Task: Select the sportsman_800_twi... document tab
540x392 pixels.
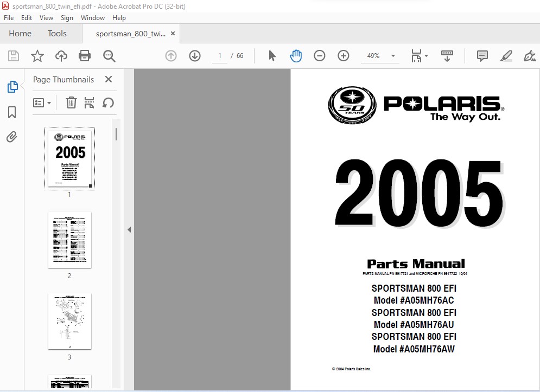Action: [x=131, y=34]
